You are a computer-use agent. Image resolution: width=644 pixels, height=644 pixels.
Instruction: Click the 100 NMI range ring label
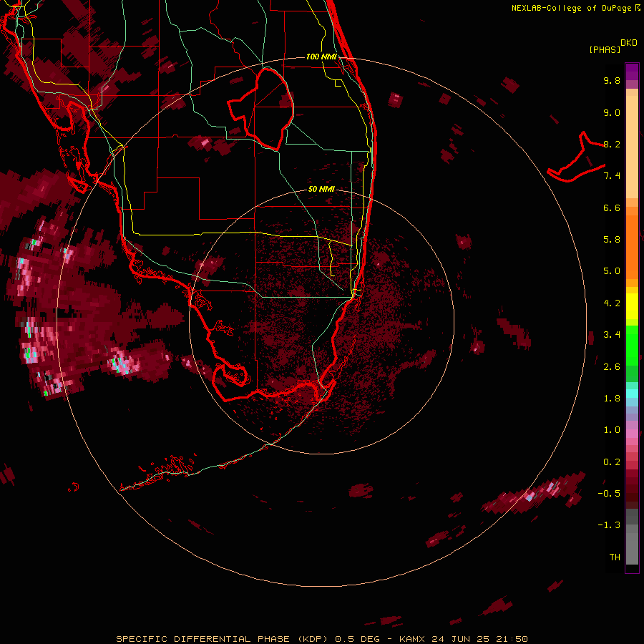pos(321,57)
